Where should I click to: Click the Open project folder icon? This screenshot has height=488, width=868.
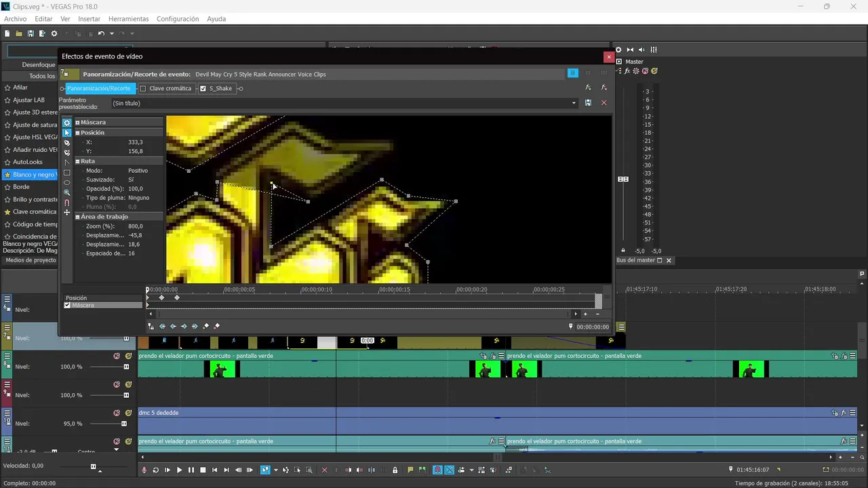tap(19, 33)
